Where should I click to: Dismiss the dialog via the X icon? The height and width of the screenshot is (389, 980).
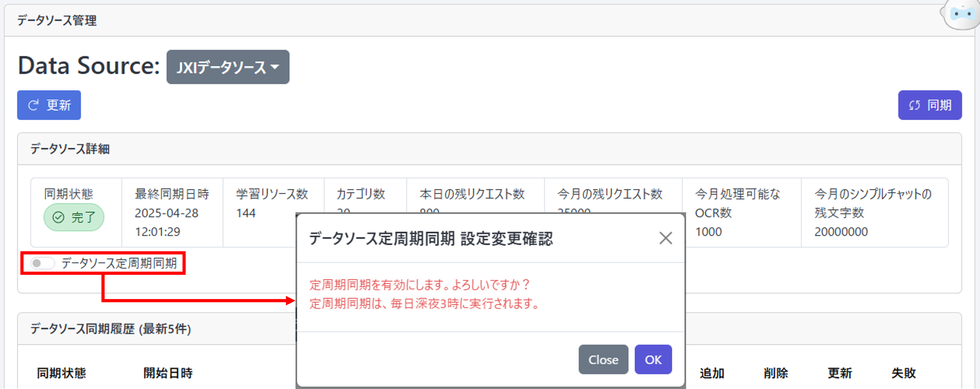[665, 239]
